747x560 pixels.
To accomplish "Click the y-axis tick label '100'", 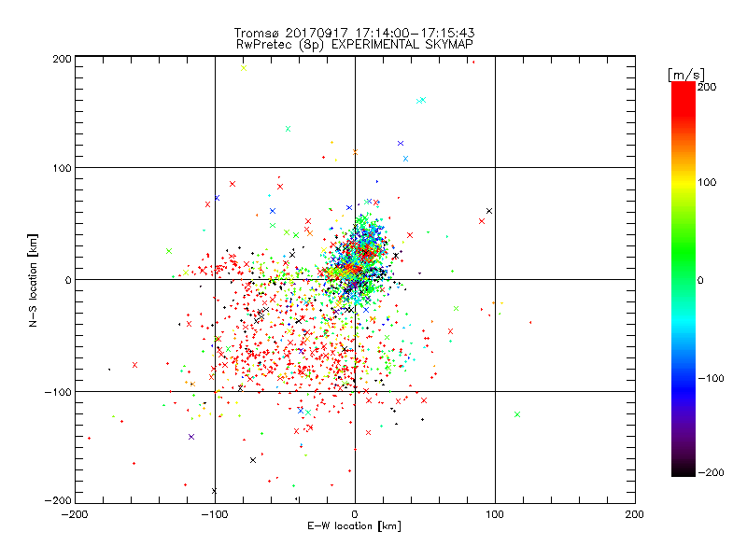I will coord(63,168).
